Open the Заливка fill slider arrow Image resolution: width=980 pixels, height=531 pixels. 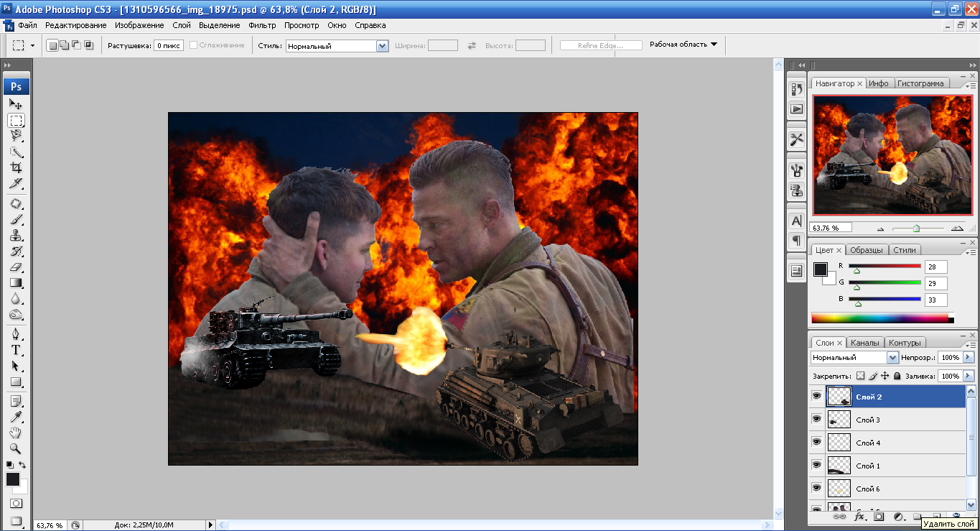pyautogui.click(x=969, y=376)
